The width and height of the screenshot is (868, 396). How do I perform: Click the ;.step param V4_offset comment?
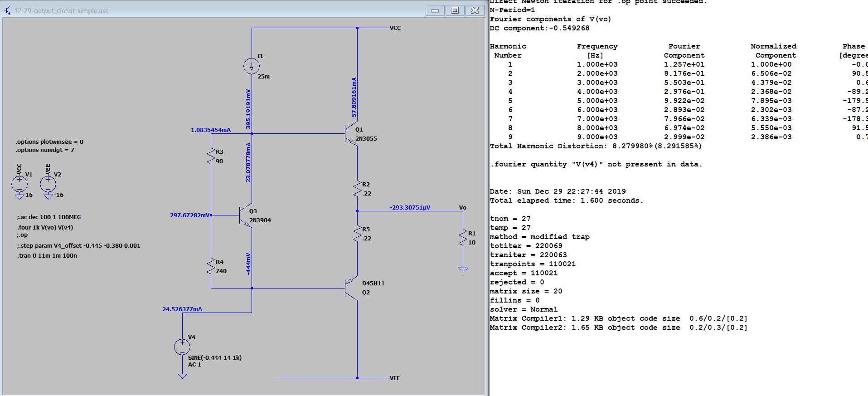pos(79,246)
